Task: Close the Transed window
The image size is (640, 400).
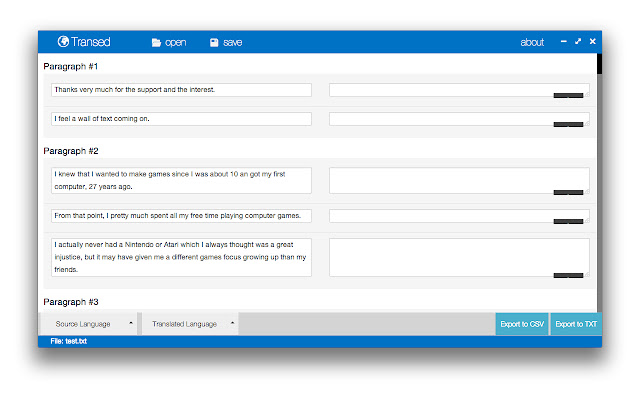Action: pyautogui.click(x=593, y=41)
